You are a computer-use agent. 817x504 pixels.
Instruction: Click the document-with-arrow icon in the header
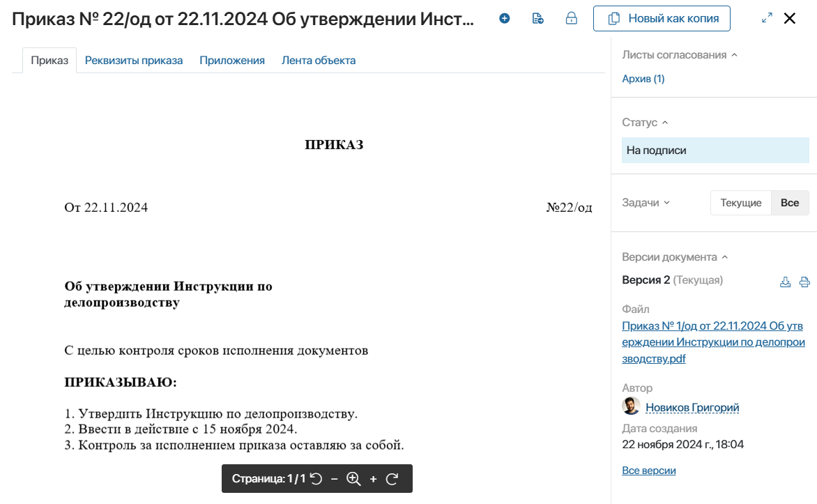click(537, 18)
